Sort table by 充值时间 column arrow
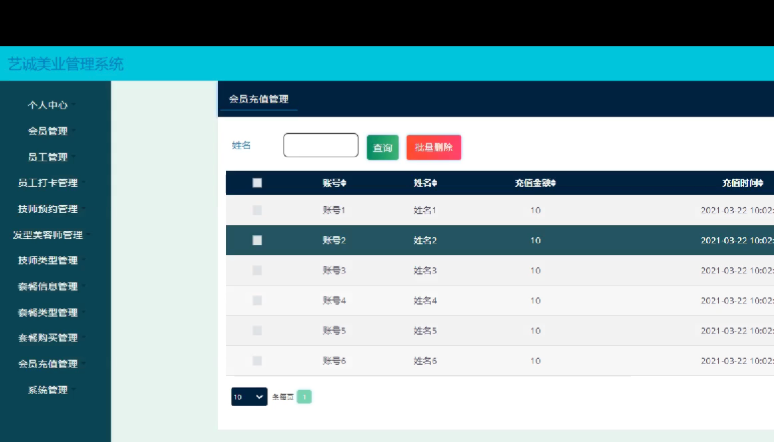This screenshot has width=774, height=442. (762, 183)
